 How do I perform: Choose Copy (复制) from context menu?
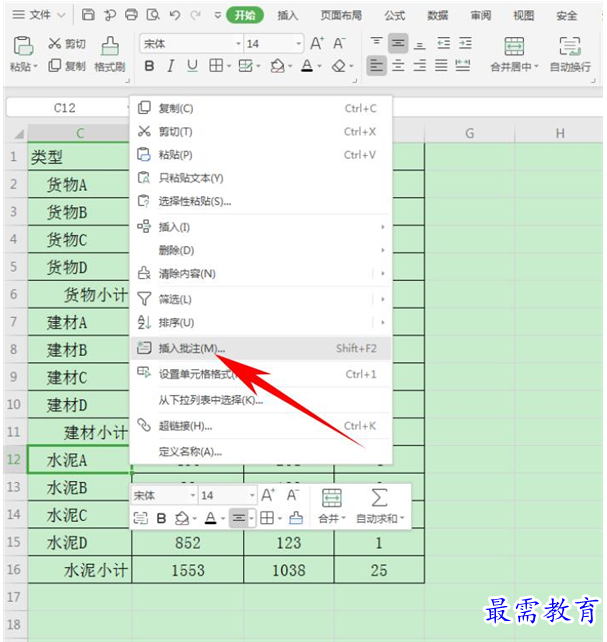tap(261, 109)
